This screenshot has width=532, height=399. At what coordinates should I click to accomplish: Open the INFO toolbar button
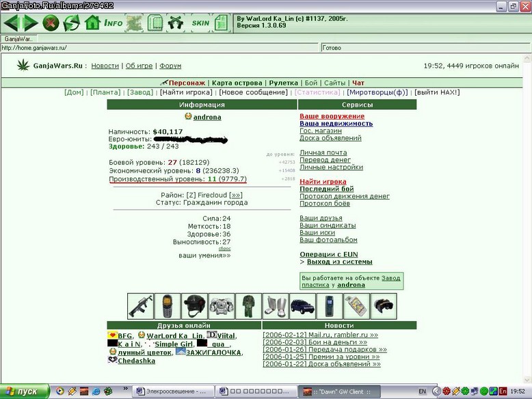113,23
